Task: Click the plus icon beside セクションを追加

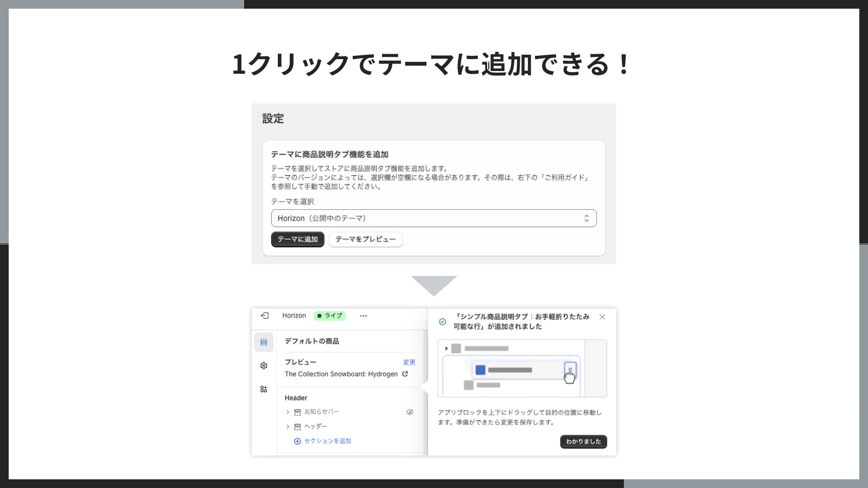Action: pos(297,441)
